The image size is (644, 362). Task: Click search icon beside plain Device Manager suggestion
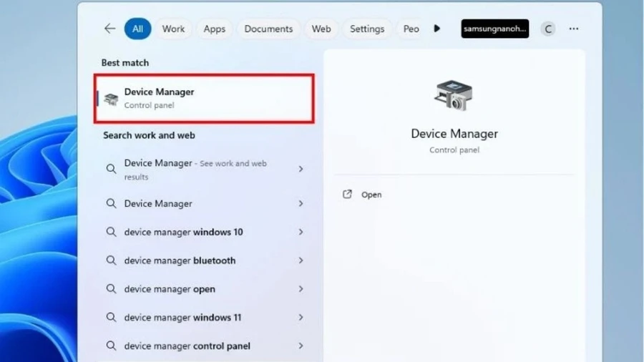click(x=111, y=203)
